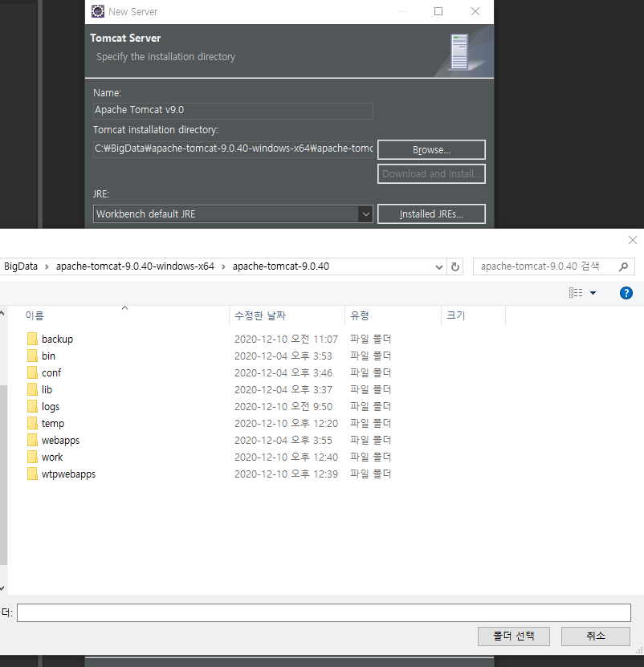Screen dimensions: 644x667
Task: Refresh the folder listing
Action: 455,267
